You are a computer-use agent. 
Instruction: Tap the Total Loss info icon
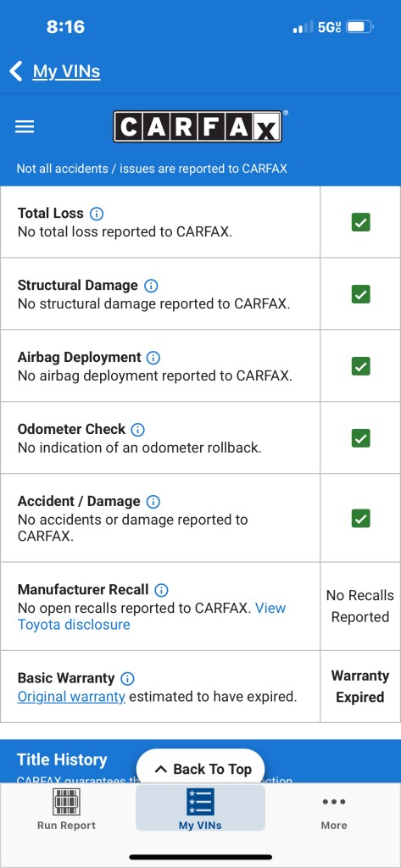97,214
